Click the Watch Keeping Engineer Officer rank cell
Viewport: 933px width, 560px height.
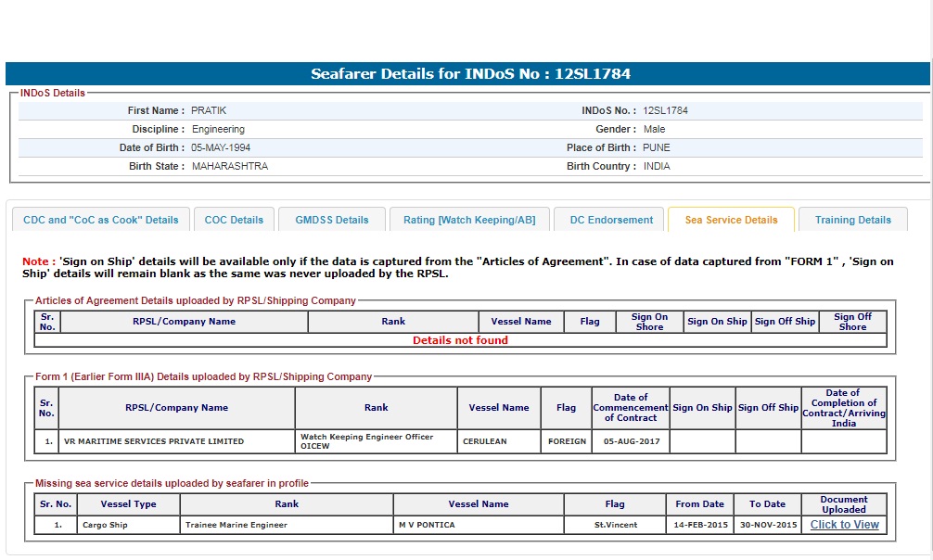[x=366, y=441]
